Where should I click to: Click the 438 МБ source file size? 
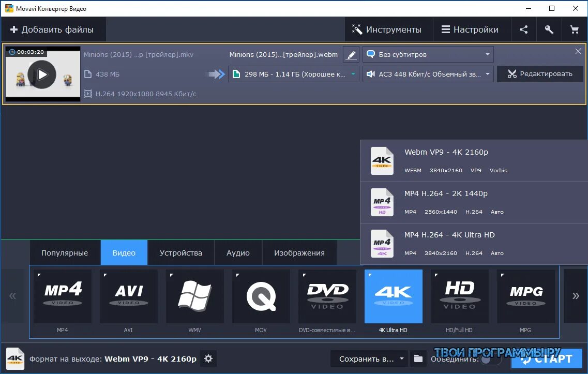(107, 74)
